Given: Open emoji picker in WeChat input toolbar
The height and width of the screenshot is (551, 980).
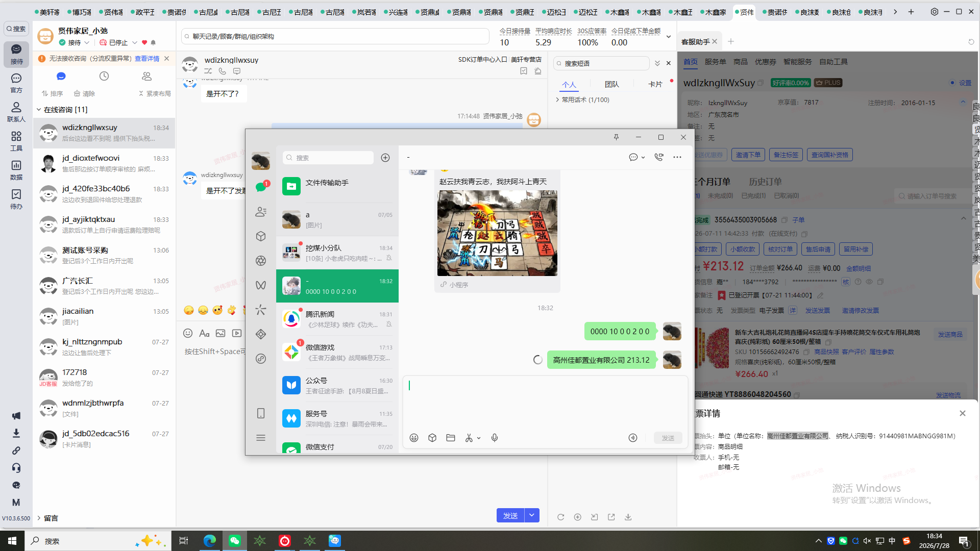Looking at the screenshot, I should (x=414, y=438).
